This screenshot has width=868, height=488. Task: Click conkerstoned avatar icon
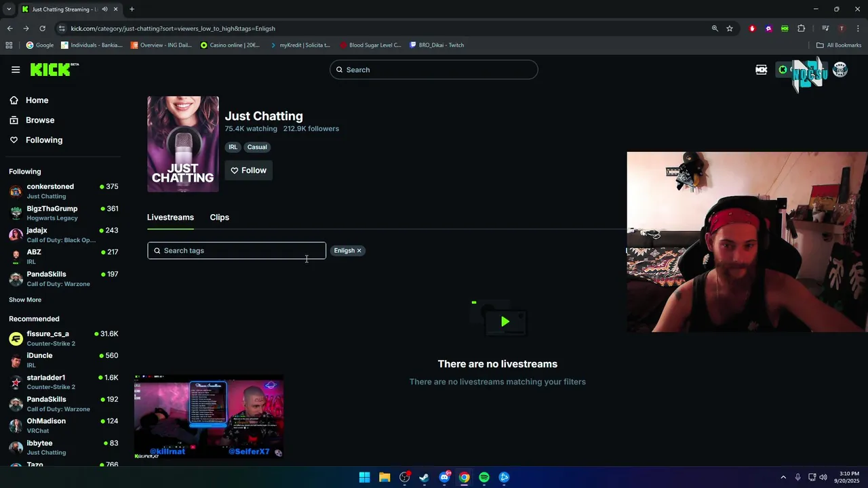coord(16,191)
